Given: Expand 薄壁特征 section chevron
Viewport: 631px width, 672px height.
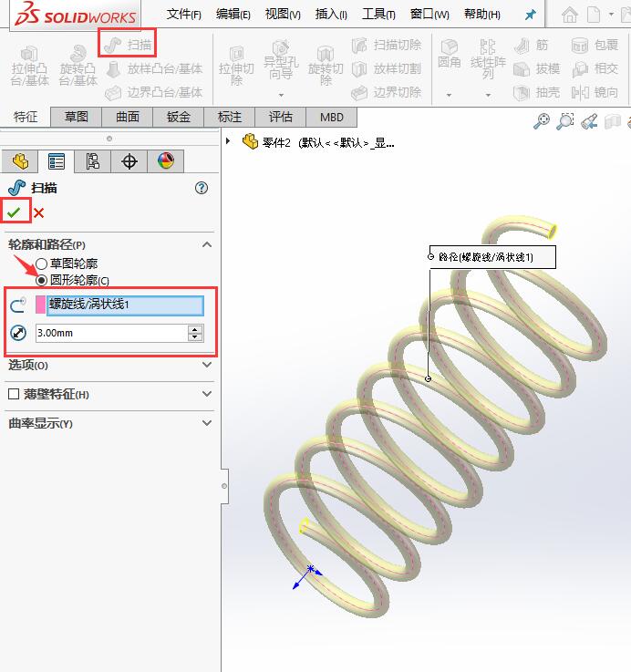Looking at the screenshot, I should point(207,394).
